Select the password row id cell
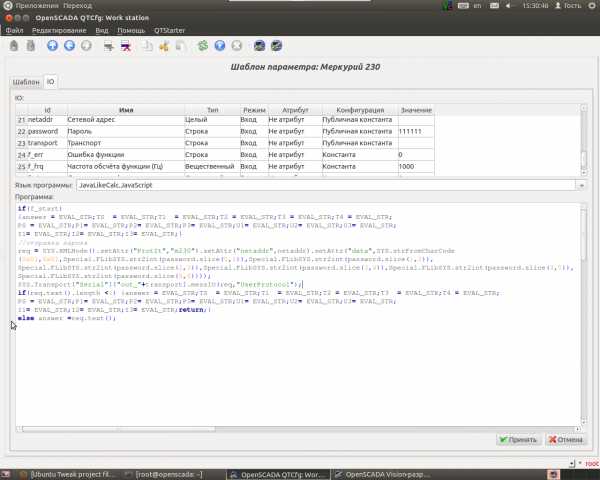 [x=43, y=131]
